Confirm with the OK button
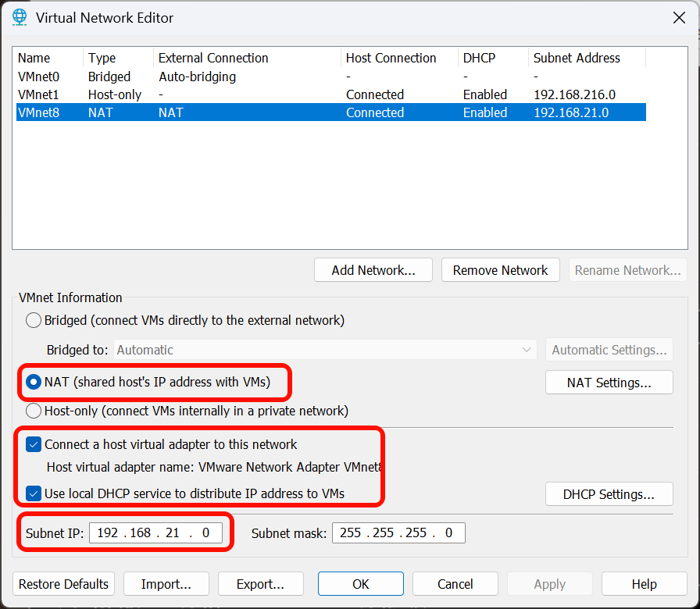700x609 pixels. pos(361,583)
